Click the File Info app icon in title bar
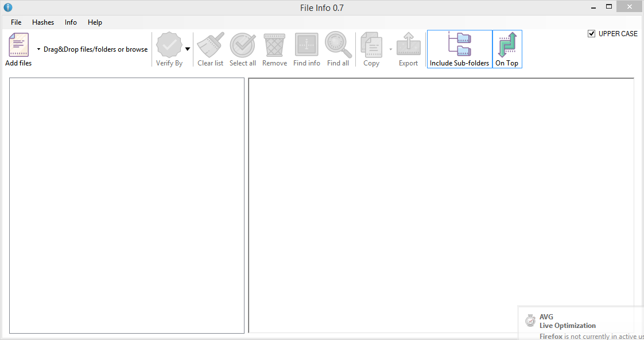The width and height of the screenshot is (644, 340). (8, 7)
